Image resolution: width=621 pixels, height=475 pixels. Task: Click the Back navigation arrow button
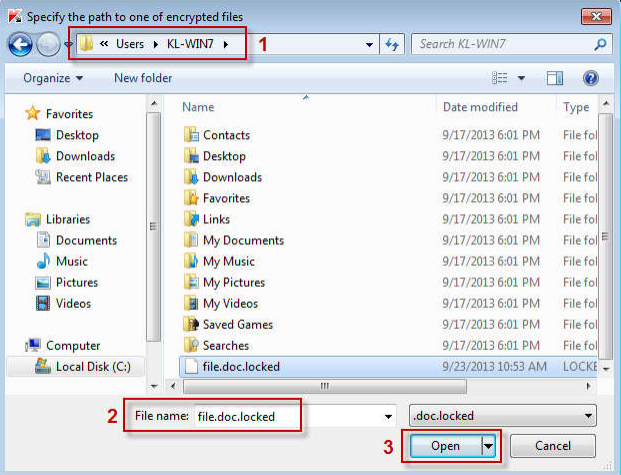pyautogui.click(x=20, y=45)
